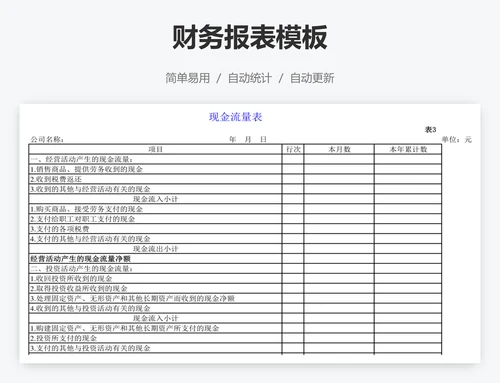
Task: Click the 现金流出小计 row
Action: [235, 249]
